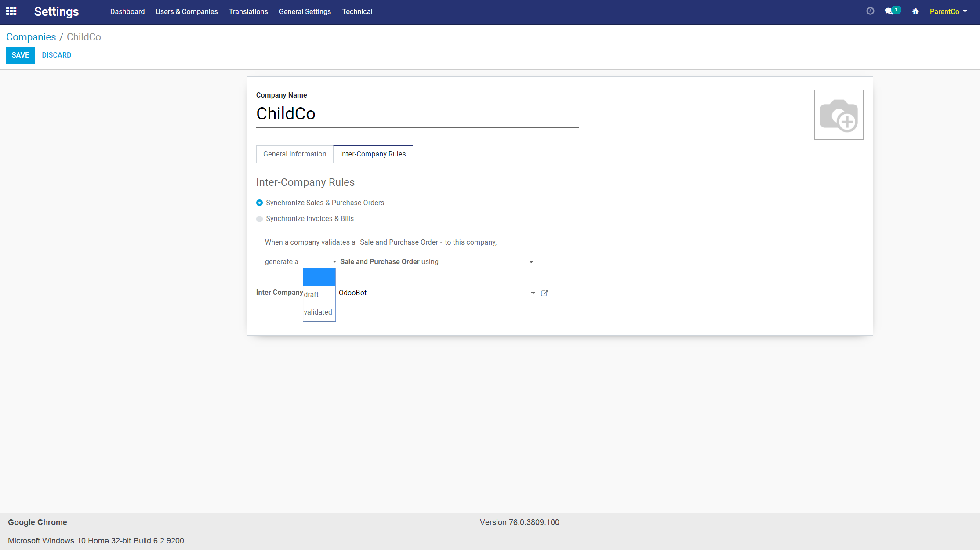
Task: Open the conversations chat icon
Action: 889,11
